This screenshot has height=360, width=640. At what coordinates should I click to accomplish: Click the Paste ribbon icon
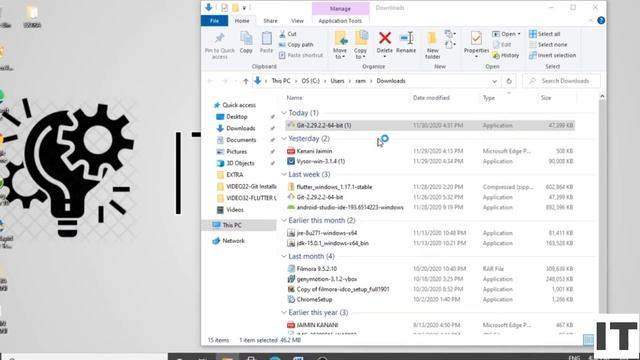267,39
